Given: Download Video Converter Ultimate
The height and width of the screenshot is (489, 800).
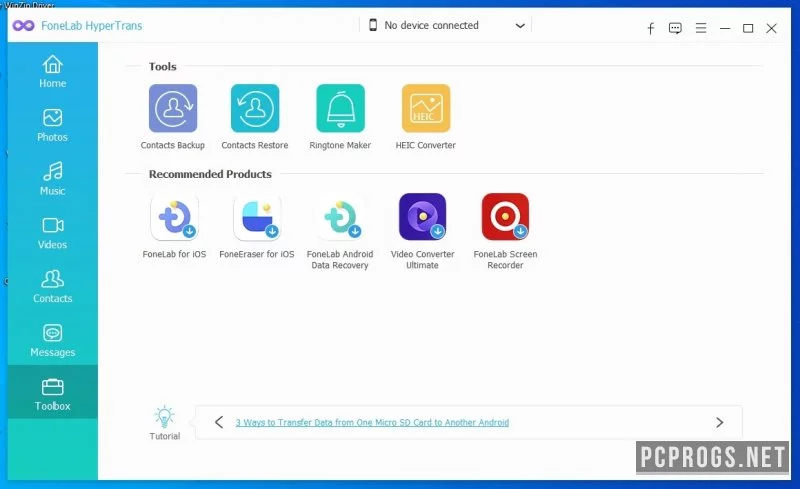Looking at the screenshot, I should (422, 217).
